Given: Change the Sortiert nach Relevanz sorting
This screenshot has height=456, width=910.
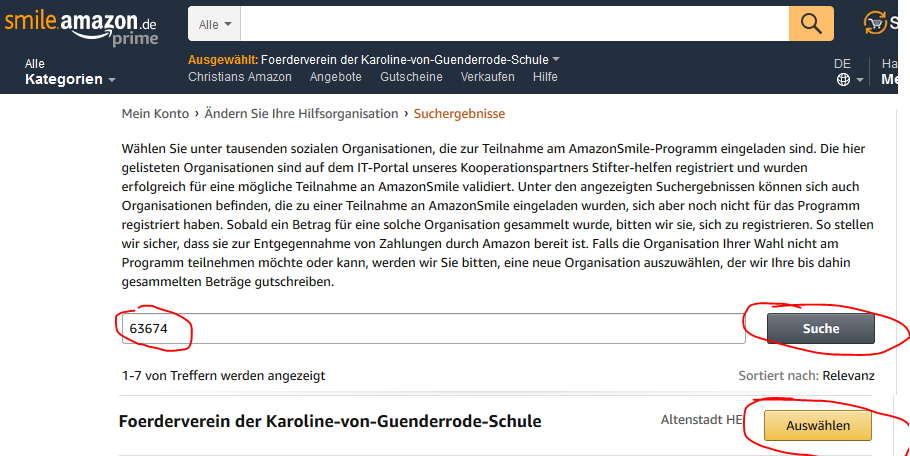Looking at the screenshot, I should point(848,376).
